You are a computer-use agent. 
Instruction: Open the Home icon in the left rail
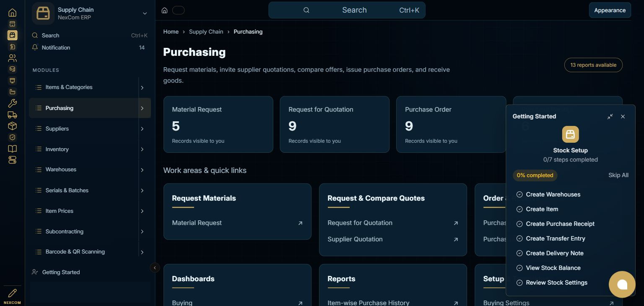point(12,13)
